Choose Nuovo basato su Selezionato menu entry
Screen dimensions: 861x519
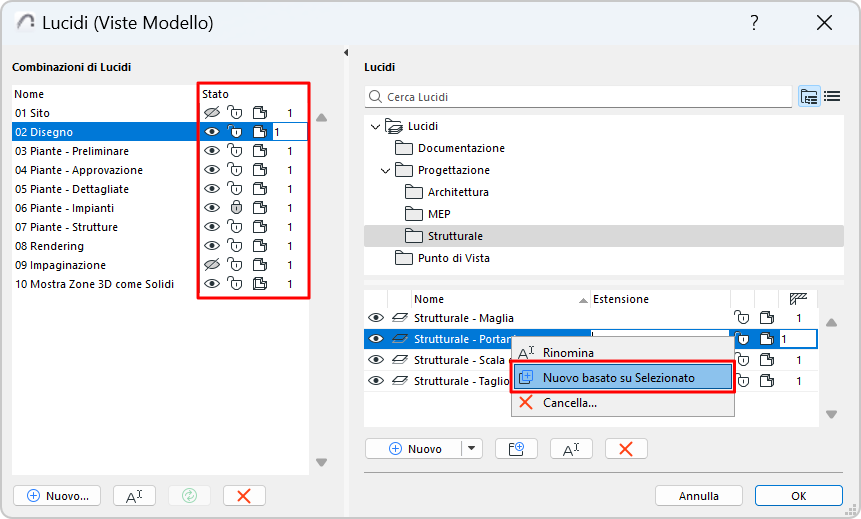[622, 378]
